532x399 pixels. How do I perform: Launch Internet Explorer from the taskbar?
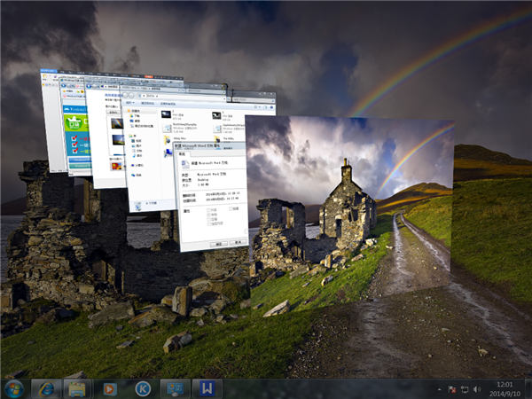(46, 388)
